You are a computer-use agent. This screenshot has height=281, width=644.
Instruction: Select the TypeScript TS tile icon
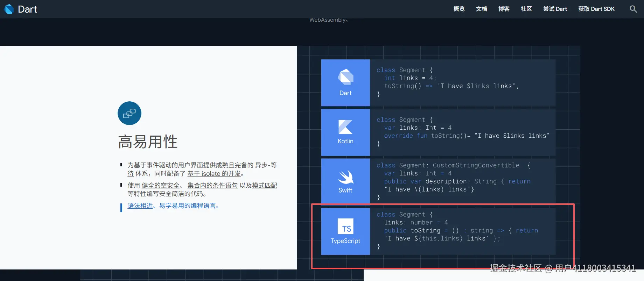click(345, 226)
